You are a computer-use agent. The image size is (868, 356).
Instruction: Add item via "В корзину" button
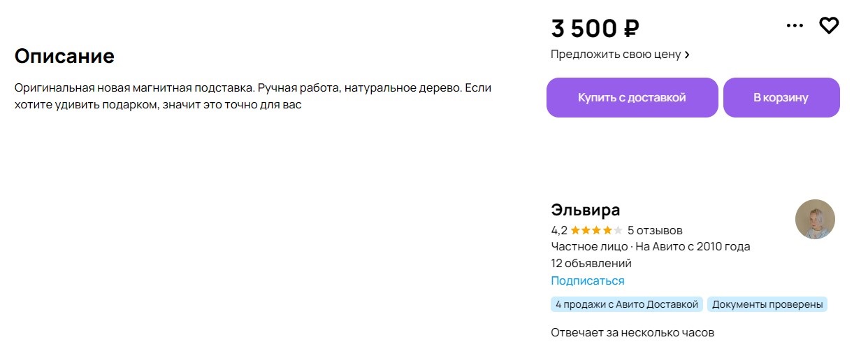[781, 97]
